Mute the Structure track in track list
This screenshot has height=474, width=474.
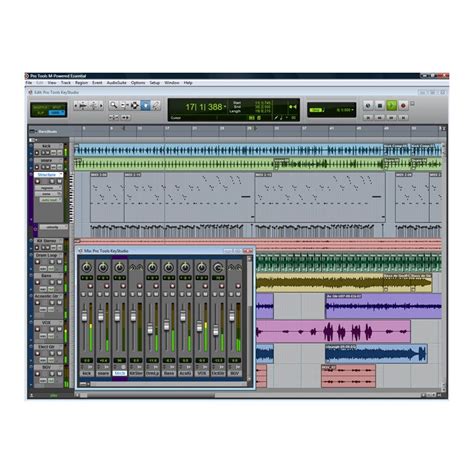(59, 181)
